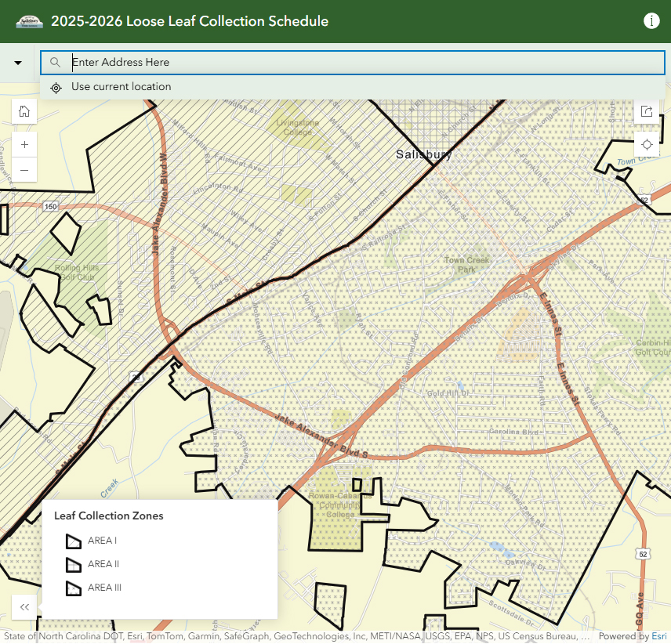Image resolution: width=671 pixels, height=644 pixels.
Task: Zoom in using the plus button
Action: (x=24, y=144)
